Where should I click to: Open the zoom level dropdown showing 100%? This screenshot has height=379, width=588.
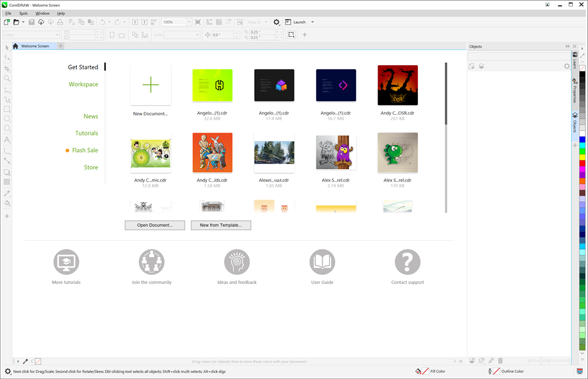[x=189, y=22]
